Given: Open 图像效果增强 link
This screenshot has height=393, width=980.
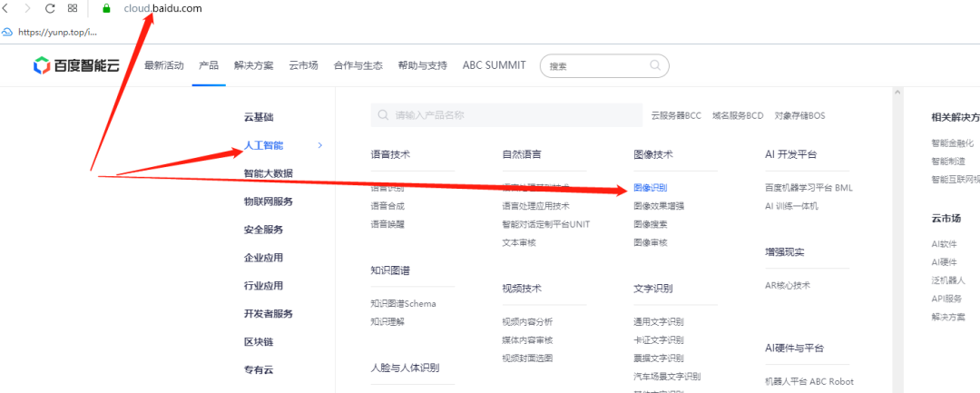Looking at the screenshot, I should point(659,205).
